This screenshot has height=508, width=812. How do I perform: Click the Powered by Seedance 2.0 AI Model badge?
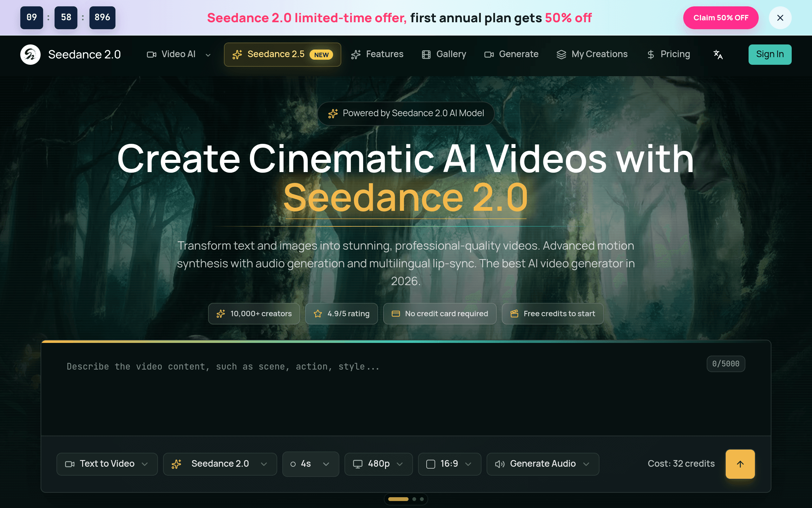[406, 114]
